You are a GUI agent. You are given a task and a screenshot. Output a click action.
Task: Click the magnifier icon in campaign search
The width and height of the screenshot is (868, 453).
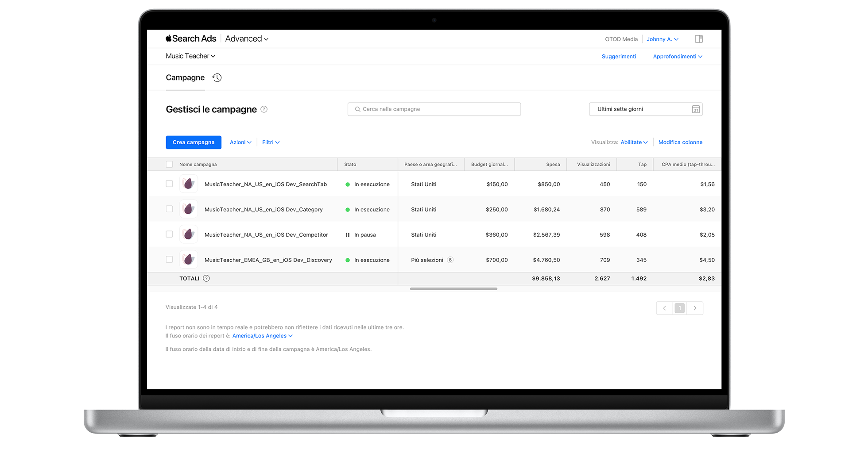pyautogui.click(x=357, y=109)
